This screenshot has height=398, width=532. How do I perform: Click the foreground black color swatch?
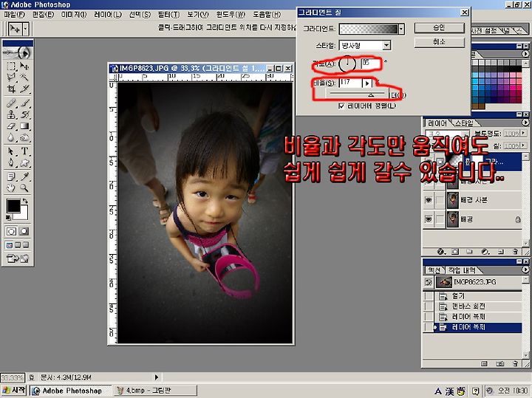tap(13, 205)
